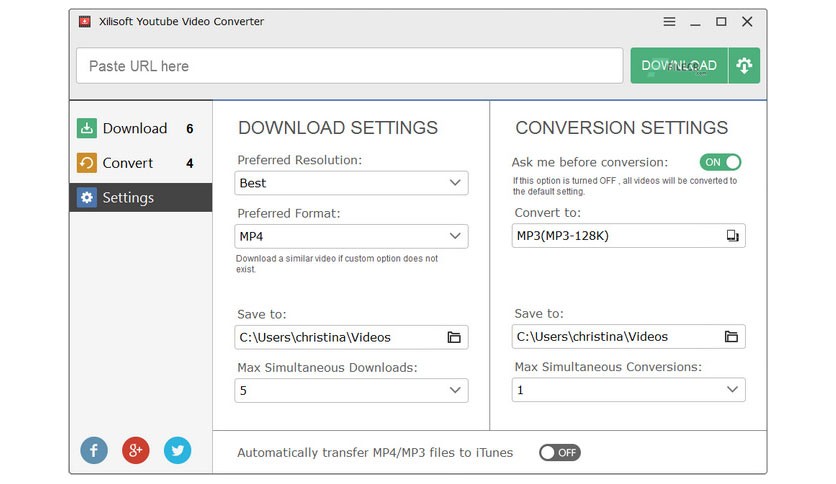
Task: Click the Convert to label
Action: coord(548,213)
